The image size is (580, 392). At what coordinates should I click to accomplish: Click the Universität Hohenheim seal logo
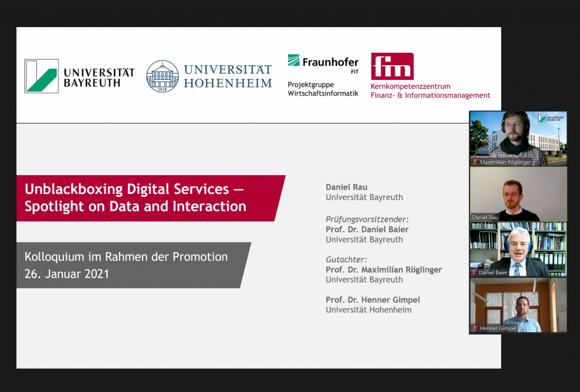click(x=163, y=76)
